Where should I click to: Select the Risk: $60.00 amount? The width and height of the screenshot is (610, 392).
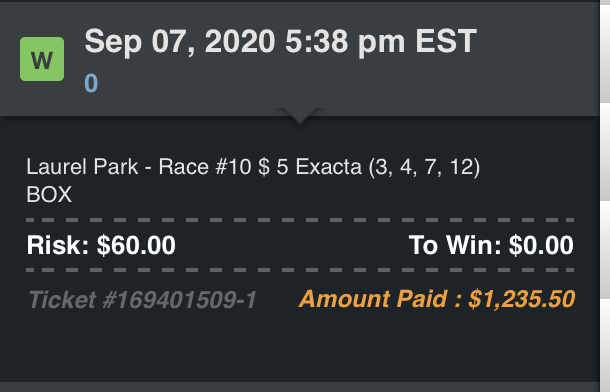point(101,245)
